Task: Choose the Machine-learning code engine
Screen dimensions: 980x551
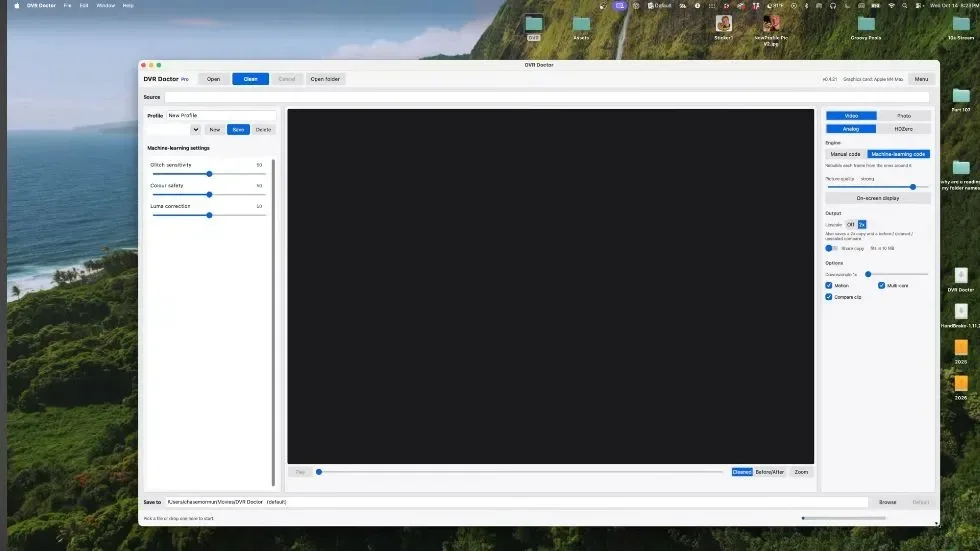Action: point(898,154)
